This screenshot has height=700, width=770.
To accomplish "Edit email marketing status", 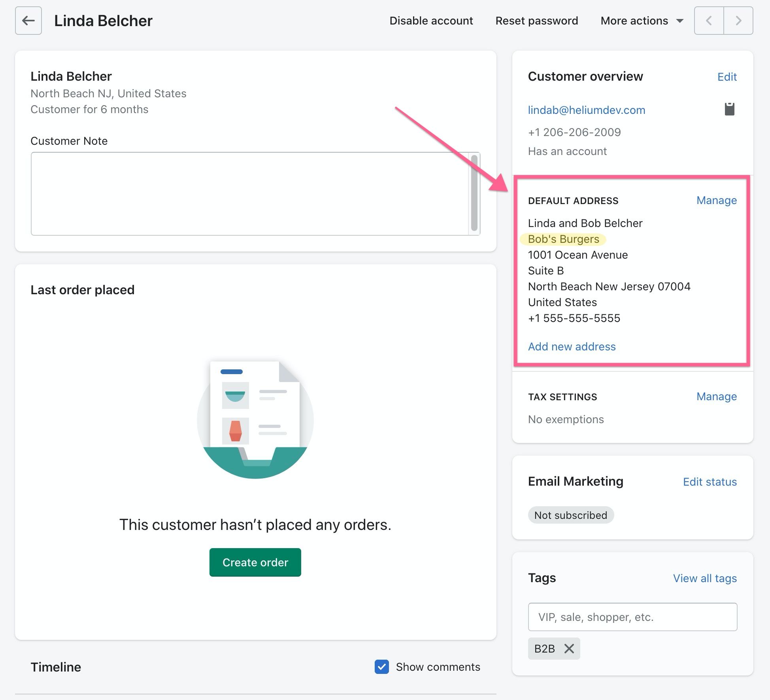I will coord(710,482).
